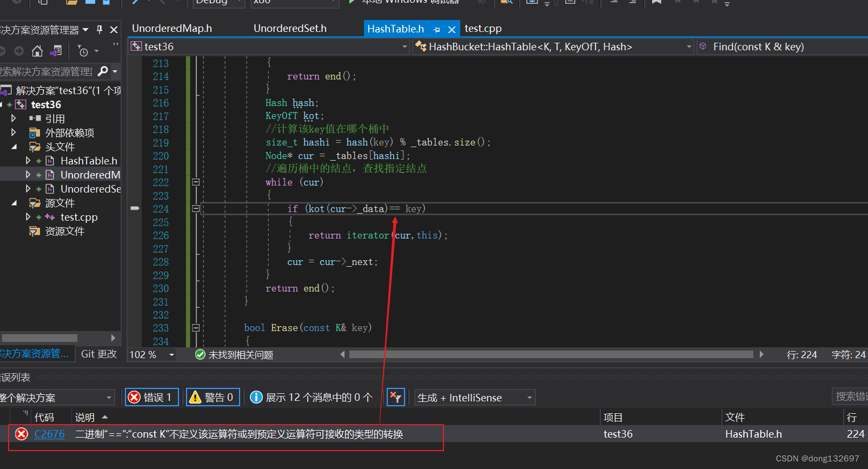868x469 pixels.
Task: Click the editor horizontal scrollbar thumb
Action: 551,354
